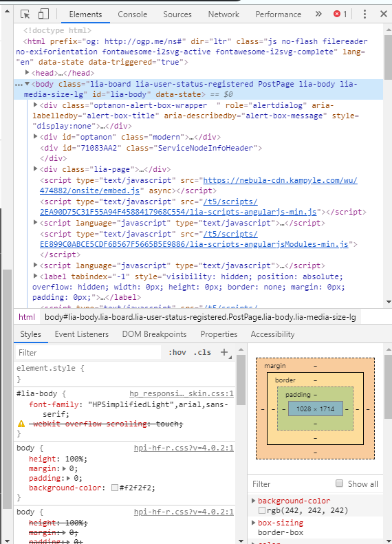This screenshot has width=392, height=544.
Task: Open the Console tab
Action: pos(133,14)
